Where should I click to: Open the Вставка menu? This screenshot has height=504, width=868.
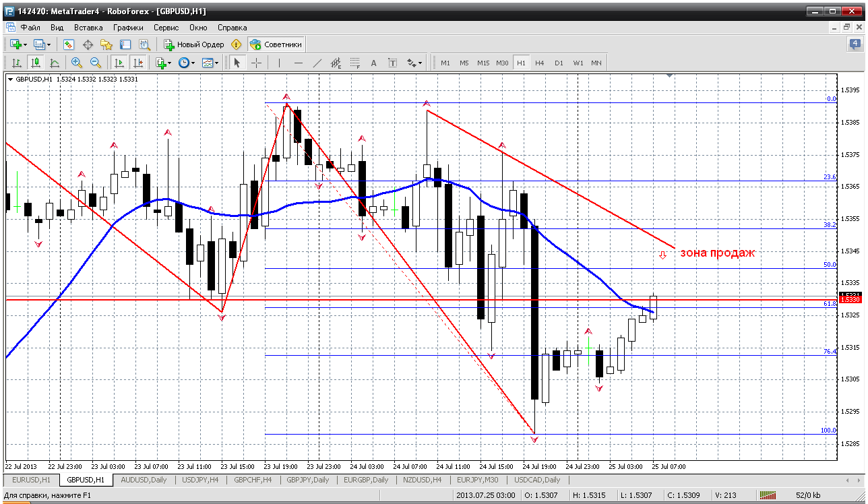[88, 28]
